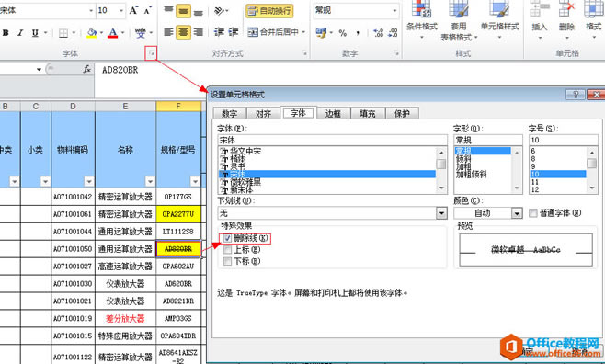This screenshot has height=364, width=605.
Task: Toggle Bold in the font ribbon group
Action: (6, 33)
